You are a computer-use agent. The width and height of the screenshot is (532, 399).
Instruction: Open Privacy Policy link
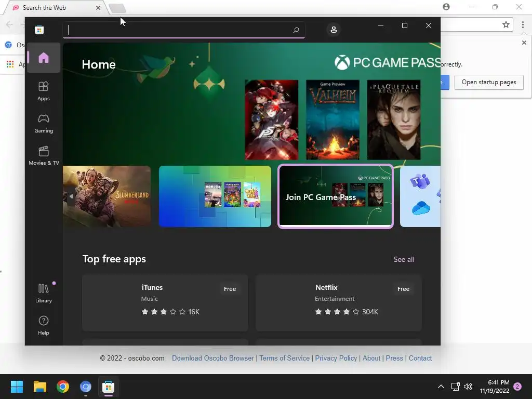point(336,358)
